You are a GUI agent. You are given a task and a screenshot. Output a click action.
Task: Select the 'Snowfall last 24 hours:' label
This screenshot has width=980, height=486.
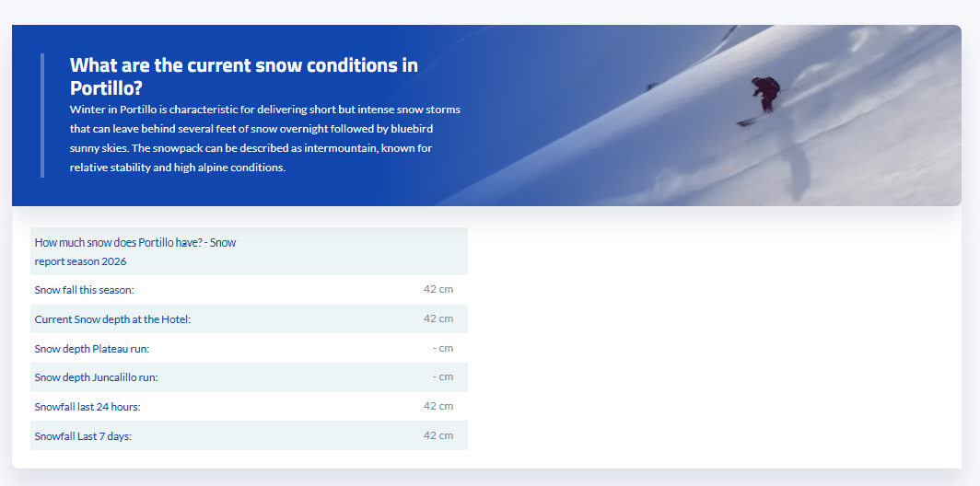[87, 407]
